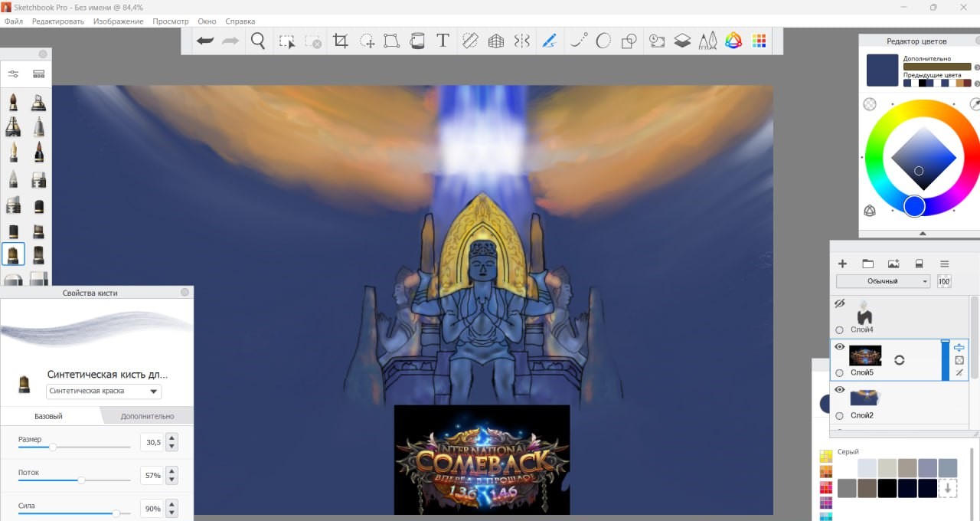Click the Слой5 layer thumbnail
Screen dimensions: 980x521
(865, 356)
